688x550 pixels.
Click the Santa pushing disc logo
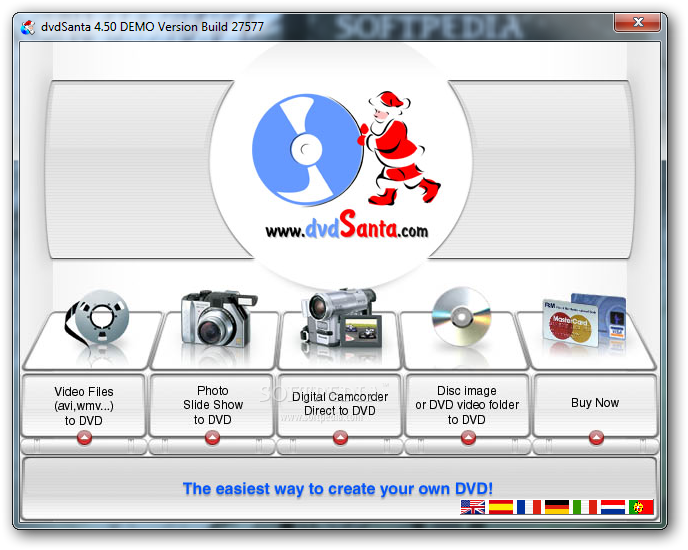click(x=346, y=148)
